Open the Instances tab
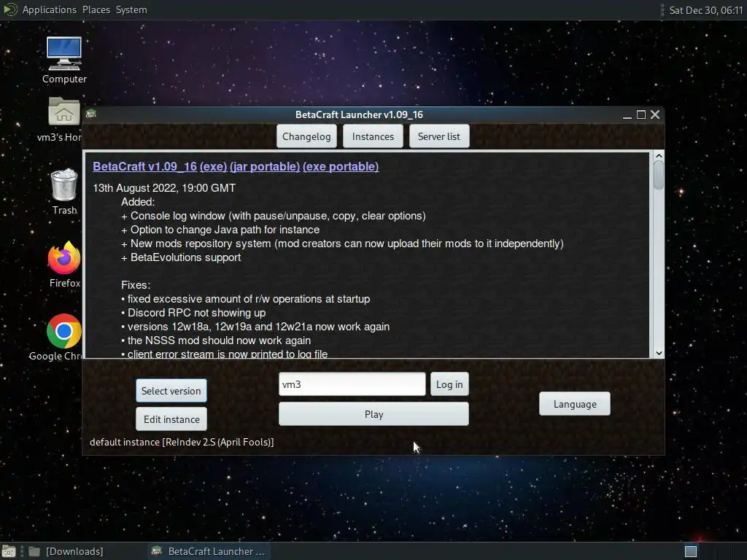Screen dimensions: 747x560 point(373,136)
